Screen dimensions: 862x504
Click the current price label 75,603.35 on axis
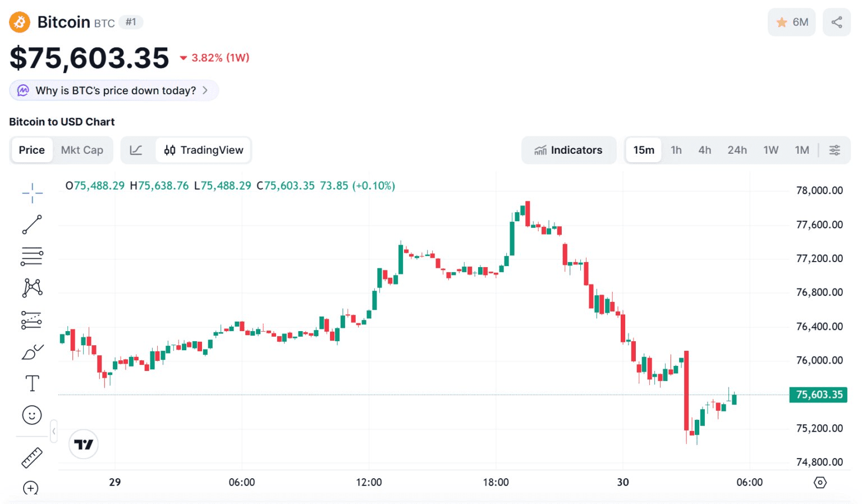point(818,395)
